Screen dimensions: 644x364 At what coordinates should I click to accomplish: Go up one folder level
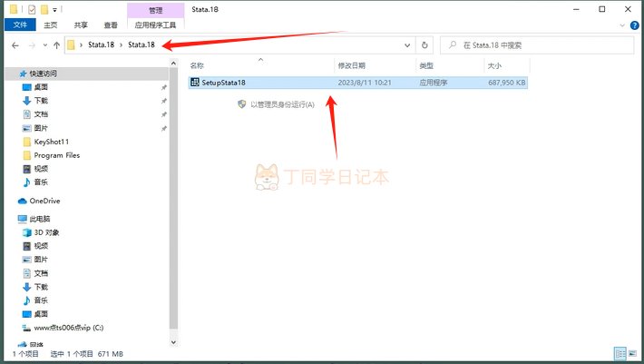pos(56,45)
